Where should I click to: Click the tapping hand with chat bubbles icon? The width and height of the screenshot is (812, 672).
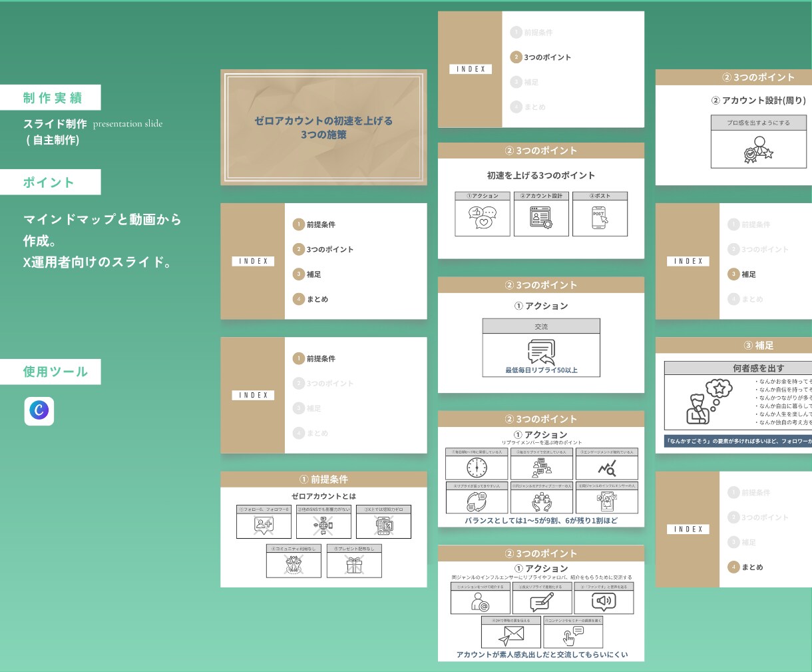(572, 636)
